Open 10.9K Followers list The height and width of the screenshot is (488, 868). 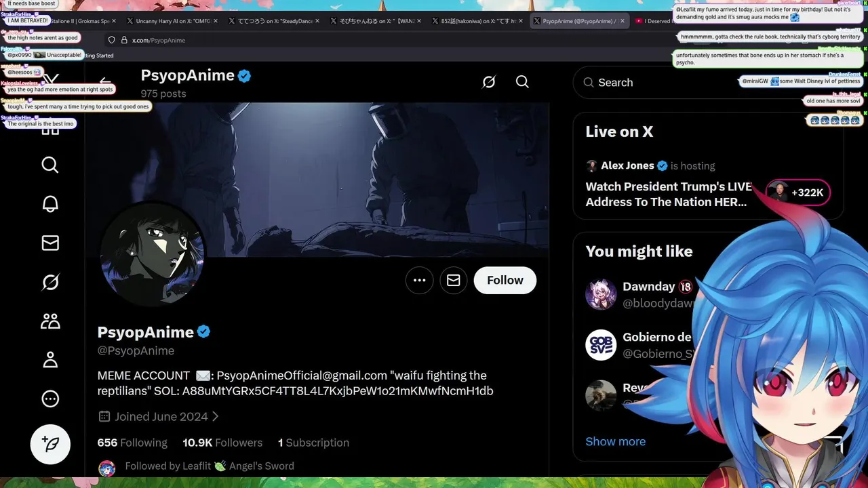pyautogui.click(x=222, y=443)
